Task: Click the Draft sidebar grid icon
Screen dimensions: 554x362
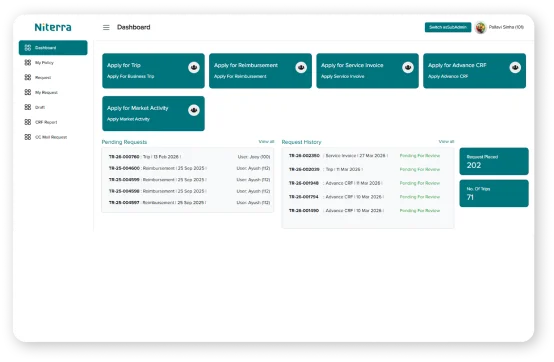Action: [28, 107]
